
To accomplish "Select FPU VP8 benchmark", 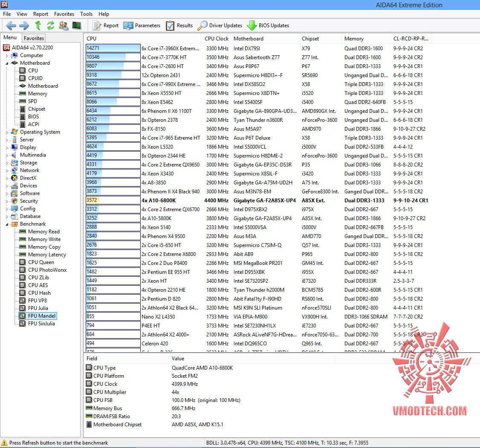I will point(38,300).
